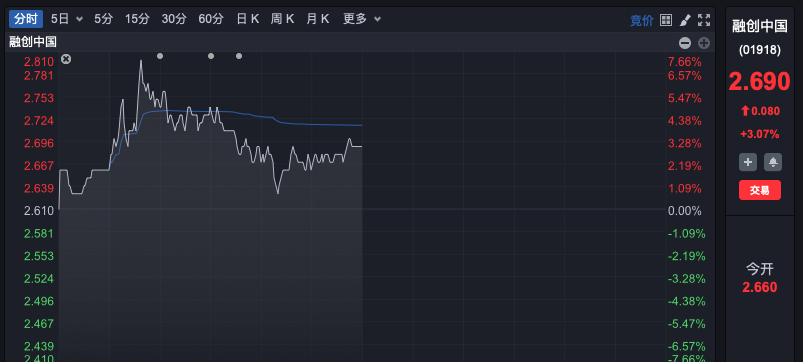Screen dimensions: 803x362
Task: Close the chart overlay with the X icon
Action: [66, 59]
